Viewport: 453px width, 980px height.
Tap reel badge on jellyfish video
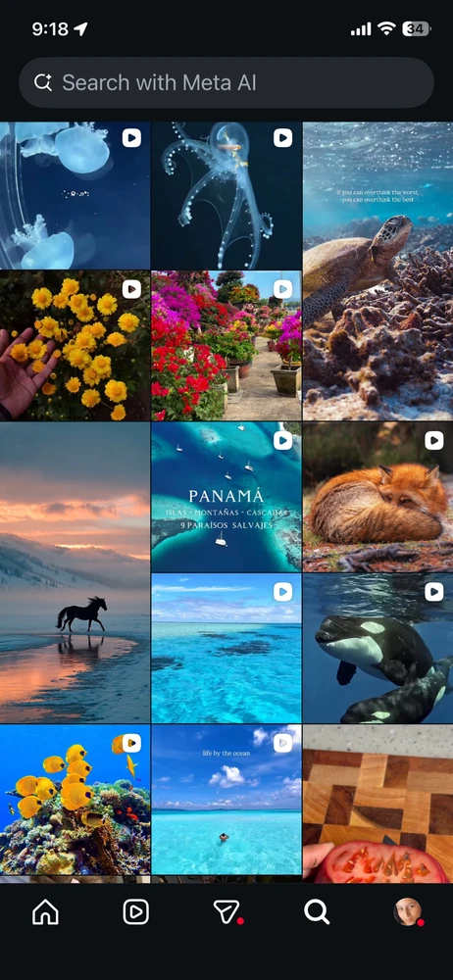point(131,137)
